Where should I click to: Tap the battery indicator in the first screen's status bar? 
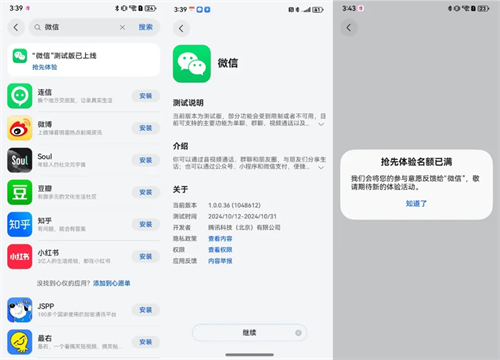pos(150,8)
